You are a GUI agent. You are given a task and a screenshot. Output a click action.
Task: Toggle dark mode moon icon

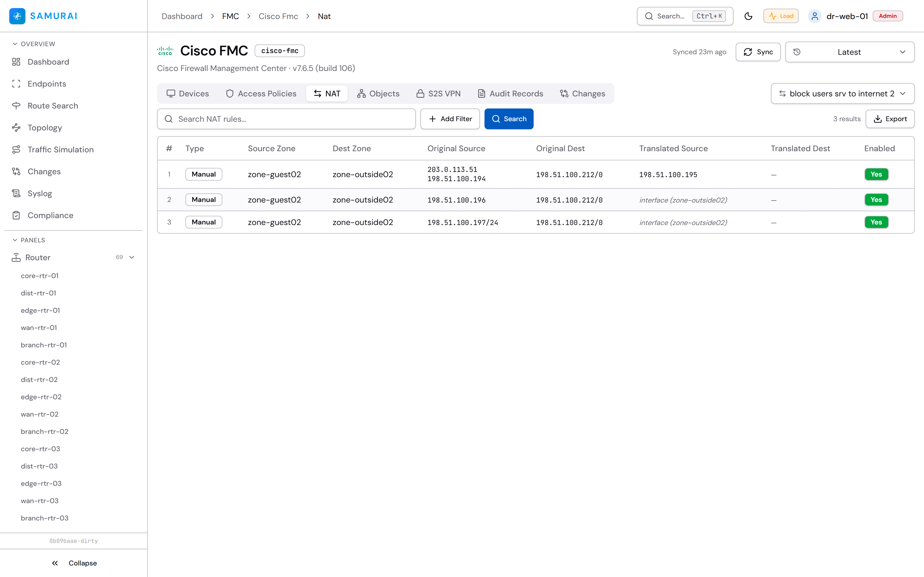tap(748, 16)
